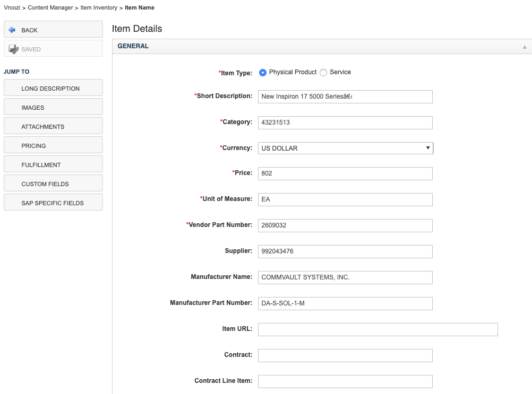Click the Manufacturer Part Number field
This screenshot has width=532, height=394.
[x=345, y=303]
